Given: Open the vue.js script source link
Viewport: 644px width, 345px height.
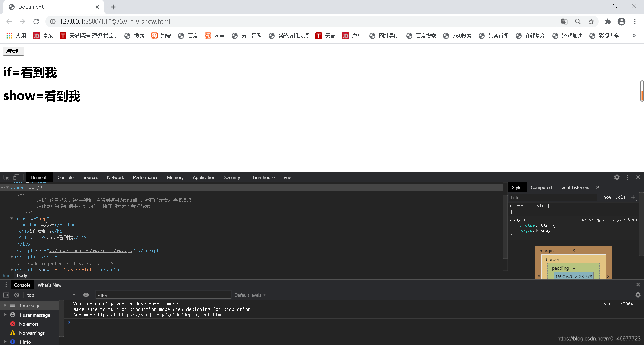Looking at the screenshot, I should point(91,250).
